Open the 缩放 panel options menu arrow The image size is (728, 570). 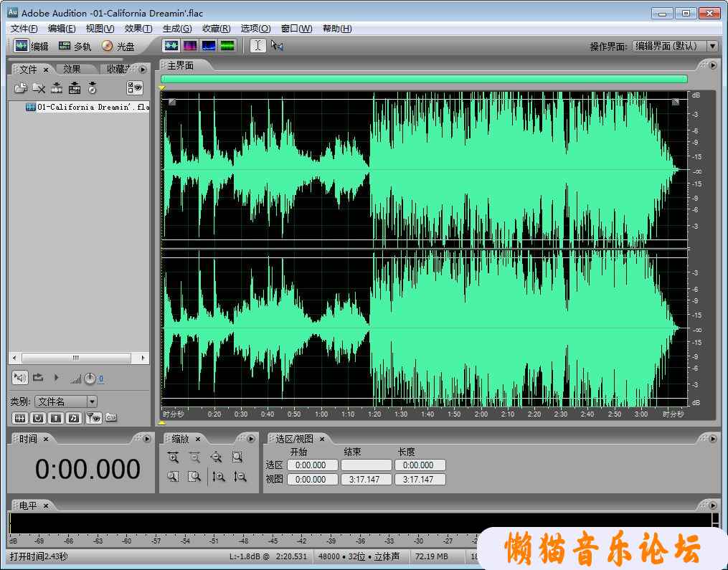[x=251, y=439]
